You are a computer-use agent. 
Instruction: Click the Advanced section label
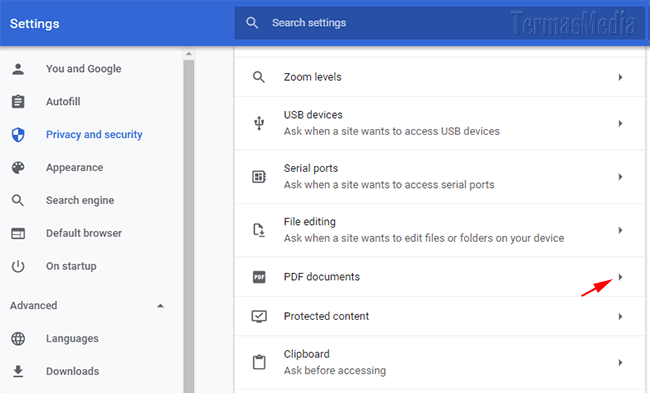pyautogui.click(x=34, y=306)
